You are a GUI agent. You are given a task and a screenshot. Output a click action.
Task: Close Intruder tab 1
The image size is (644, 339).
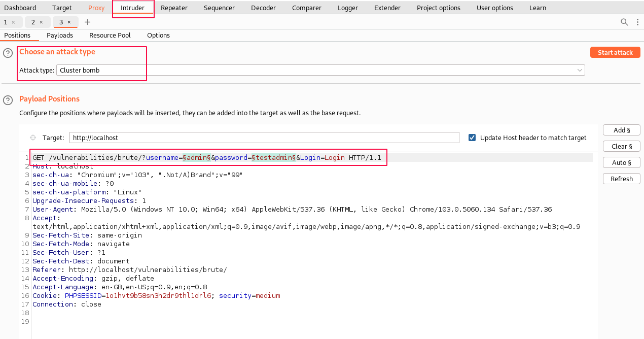click(x=13, y=22)
